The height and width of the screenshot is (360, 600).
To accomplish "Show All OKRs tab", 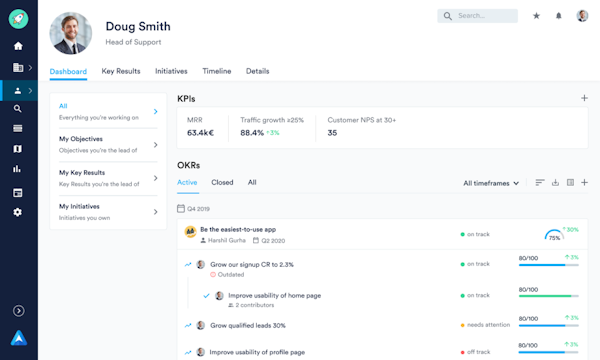I will (x=252, y=182).
